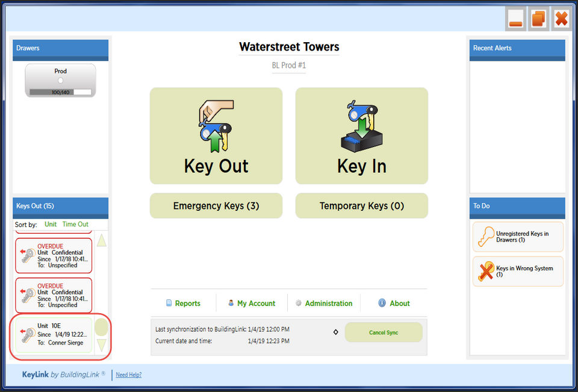Viewport: 578px width, 392px height.
Task: Click the keys out list down arrow
Action: click(x=101, y=346)
